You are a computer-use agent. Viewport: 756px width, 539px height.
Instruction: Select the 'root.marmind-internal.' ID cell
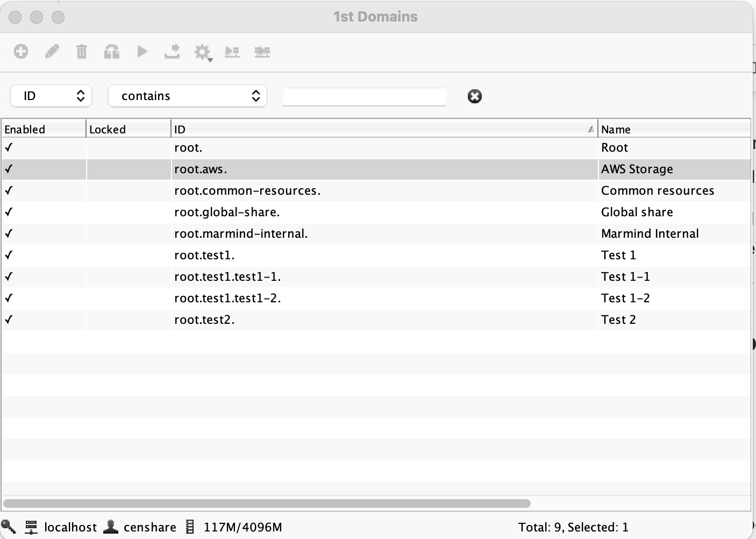tap(384, 233)
